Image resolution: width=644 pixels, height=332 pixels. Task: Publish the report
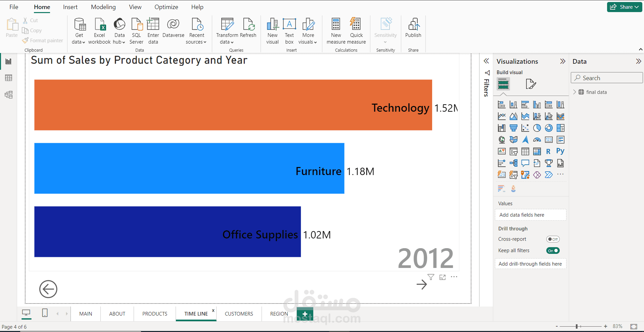pyautogui.click(x=413, y=28)
